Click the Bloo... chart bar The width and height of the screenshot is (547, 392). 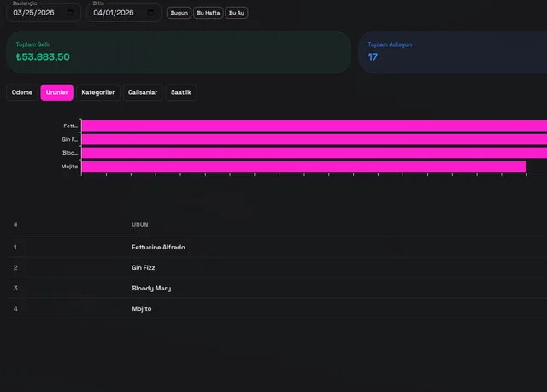click(x=314, y=153)
